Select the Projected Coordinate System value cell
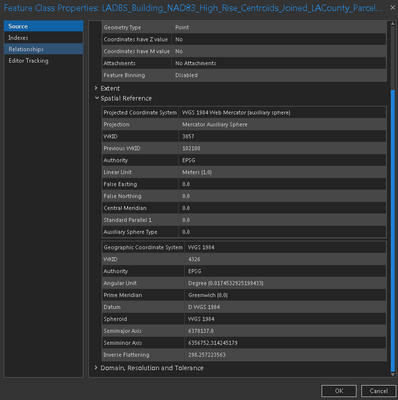Image resolution: width=398 pixels, height=400 pixels. (x=282, y=113)
